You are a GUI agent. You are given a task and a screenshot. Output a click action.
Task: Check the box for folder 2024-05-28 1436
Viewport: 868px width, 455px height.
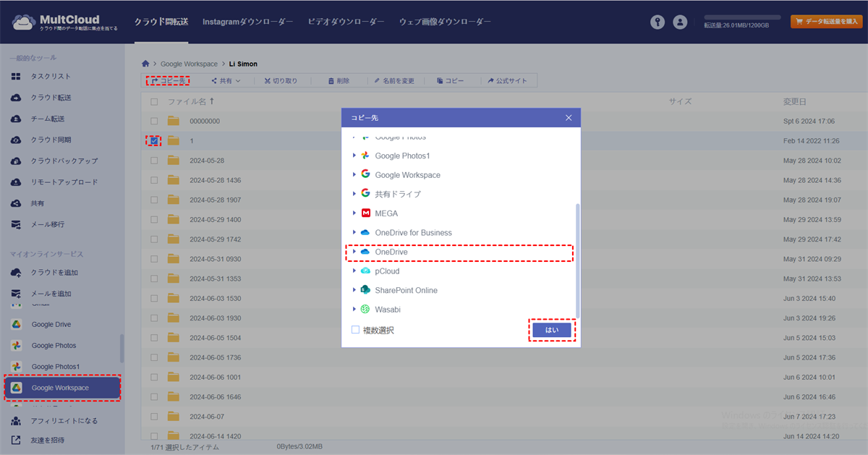coord(154,180)
